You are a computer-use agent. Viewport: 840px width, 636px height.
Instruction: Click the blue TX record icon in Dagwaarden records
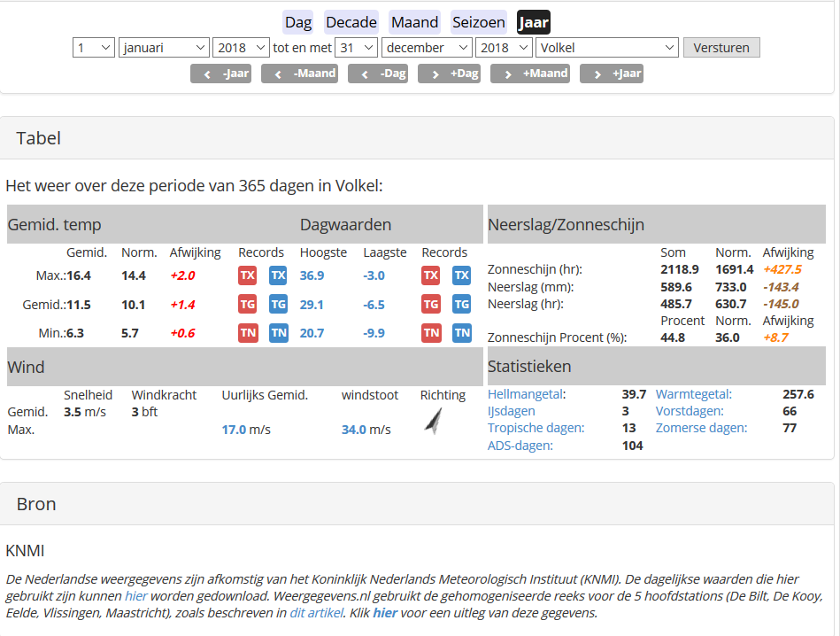pos(462,275)
